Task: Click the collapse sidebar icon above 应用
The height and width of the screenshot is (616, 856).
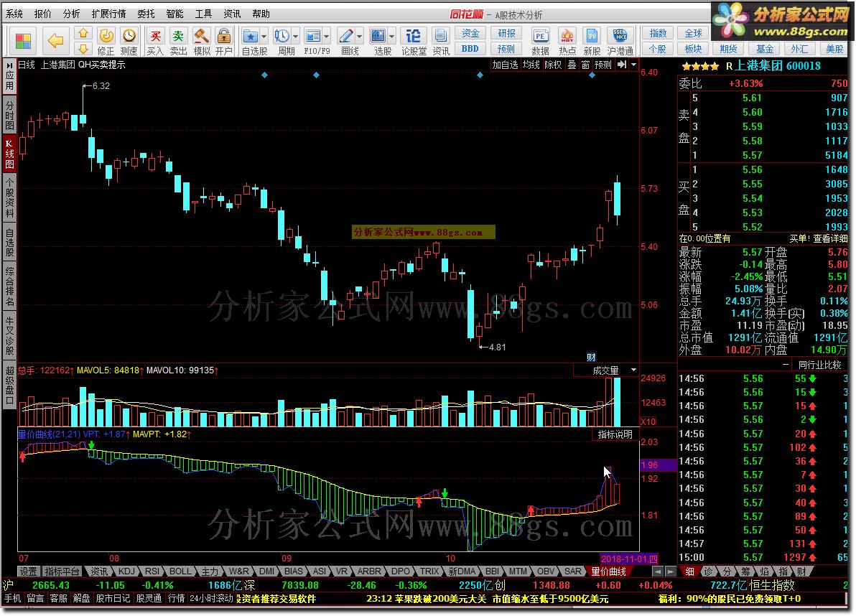Action: [x=9, y=65]
